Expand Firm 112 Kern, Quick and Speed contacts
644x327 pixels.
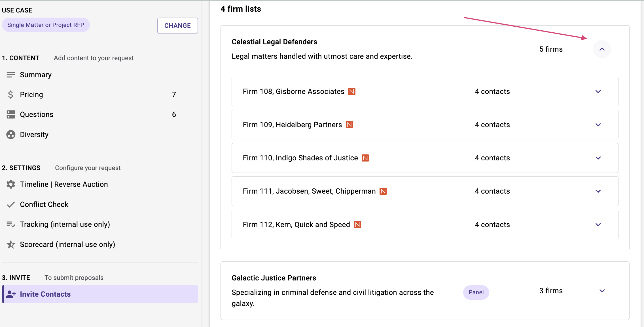pos(598,225)
